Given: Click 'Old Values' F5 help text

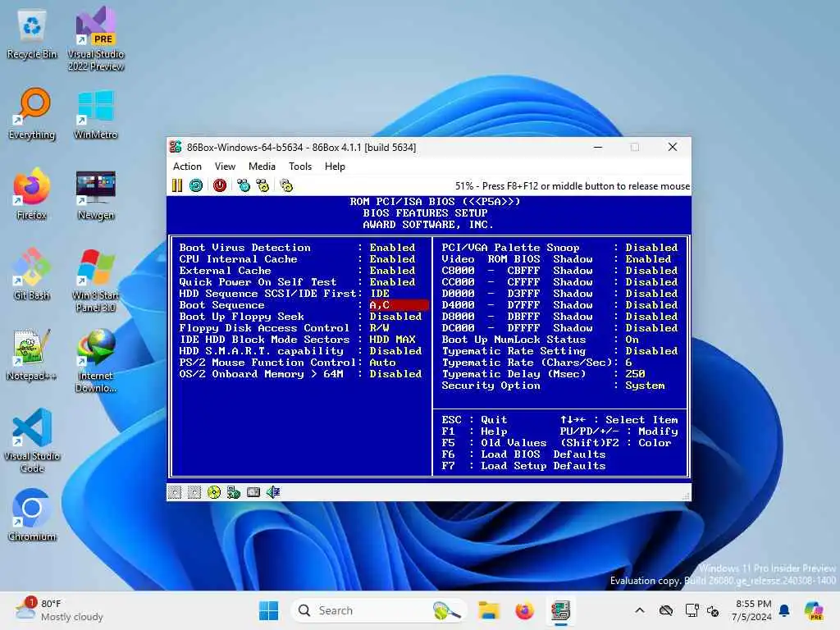Looking at the screenshot, I should point(514,442).
